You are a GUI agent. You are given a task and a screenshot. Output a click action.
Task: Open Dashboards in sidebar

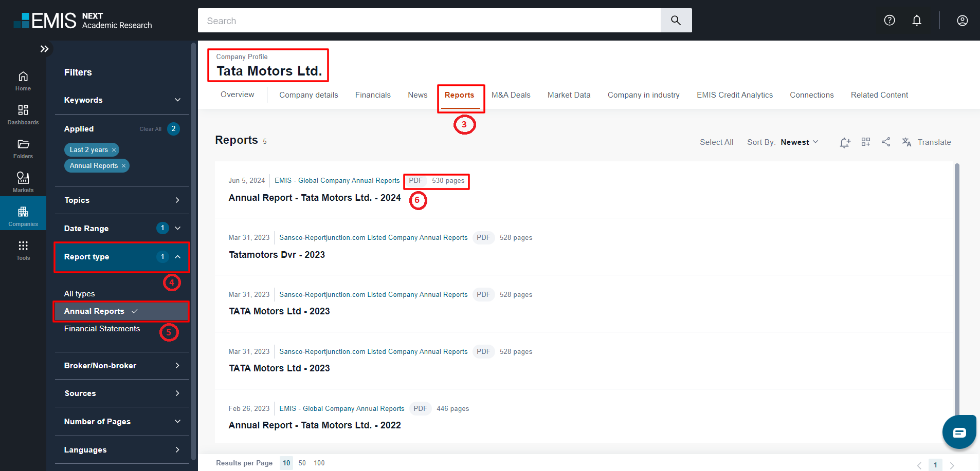[x=23, y=115]
